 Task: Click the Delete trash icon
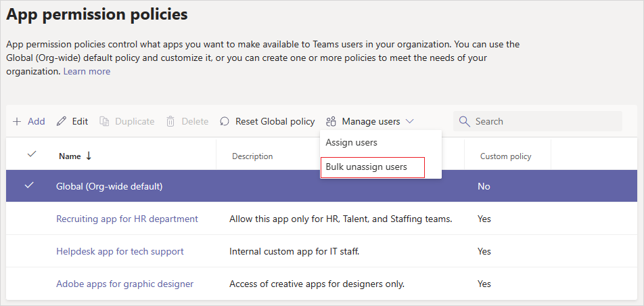[x=170, y=122]
